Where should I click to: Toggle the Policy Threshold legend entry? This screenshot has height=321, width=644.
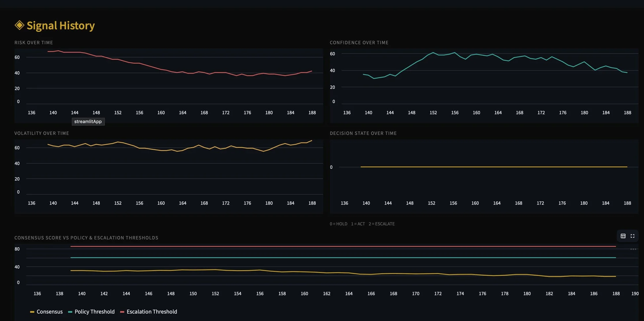(94, 312)
